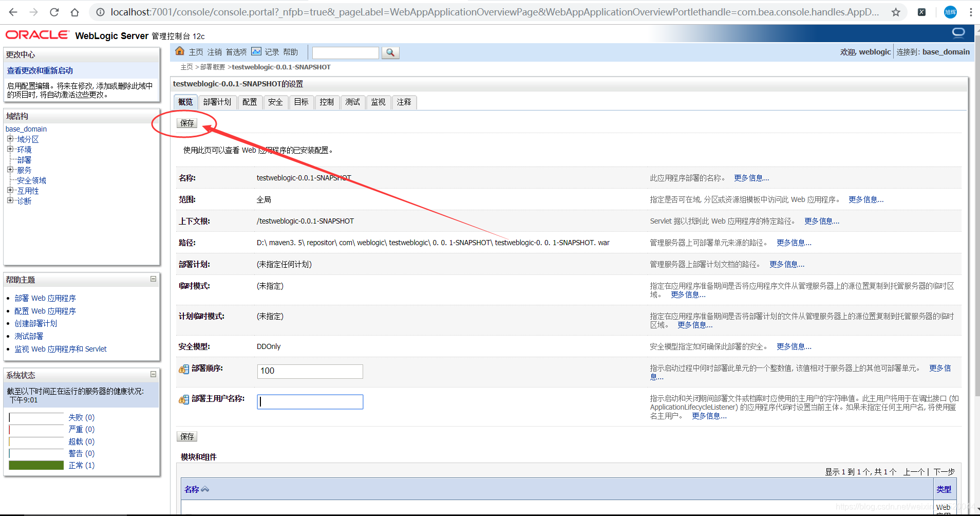980x516 pixels.
Task: Bookmark this page with the star icon
Action: pyautogui.click(x=896, y=12)
